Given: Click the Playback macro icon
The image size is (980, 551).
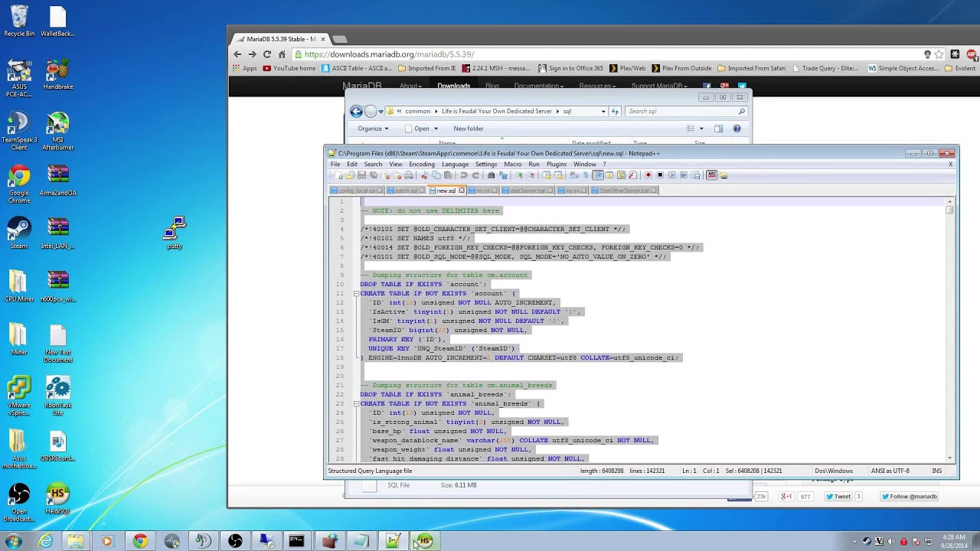Looking at the screenshot, I should pyautogui.click(x=672, y=174).
